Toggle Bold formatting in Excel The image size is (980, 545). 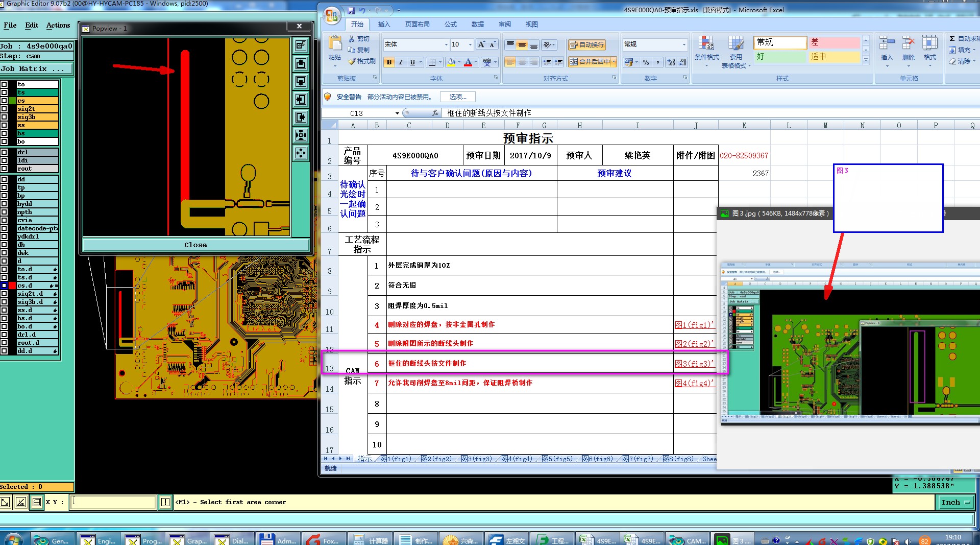(x=389, y=62)
